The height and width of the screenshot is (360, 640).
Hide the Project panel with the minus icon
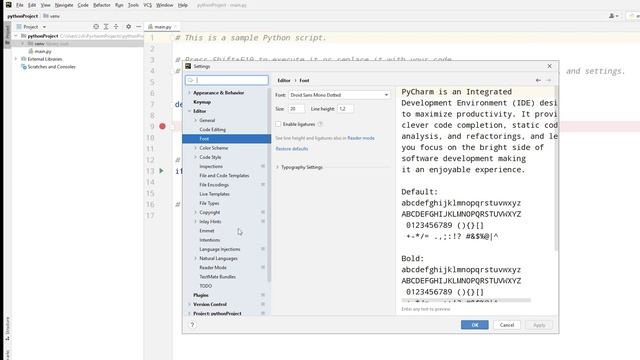click(x=138, y=27)
